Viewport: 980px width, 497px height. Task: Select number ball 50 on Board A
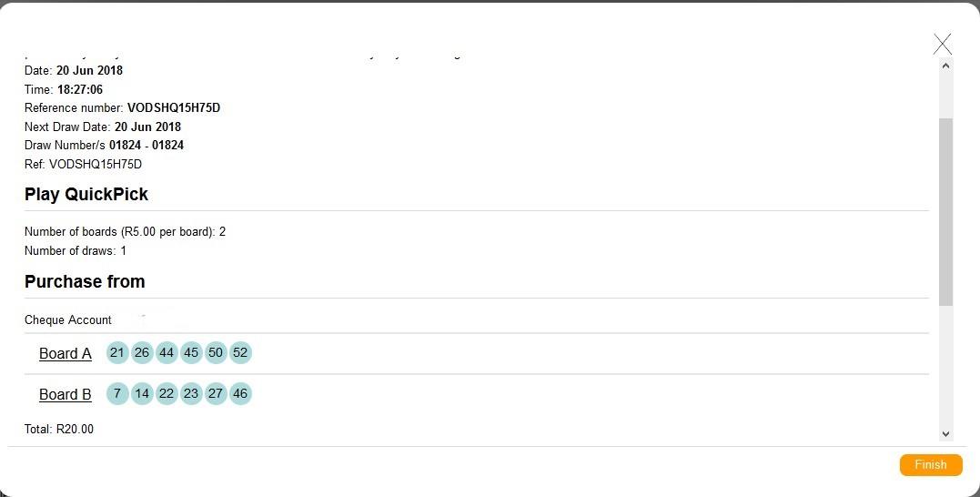coord(216,352)
